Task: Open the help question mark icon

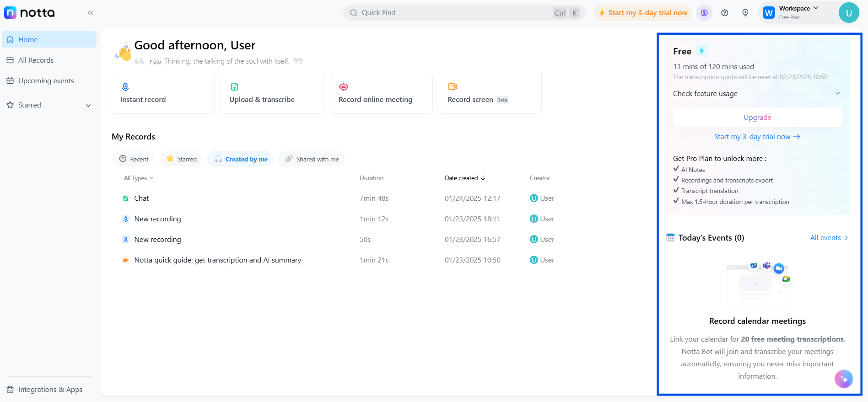Action: pyautogui.click(x=725, y=13)
